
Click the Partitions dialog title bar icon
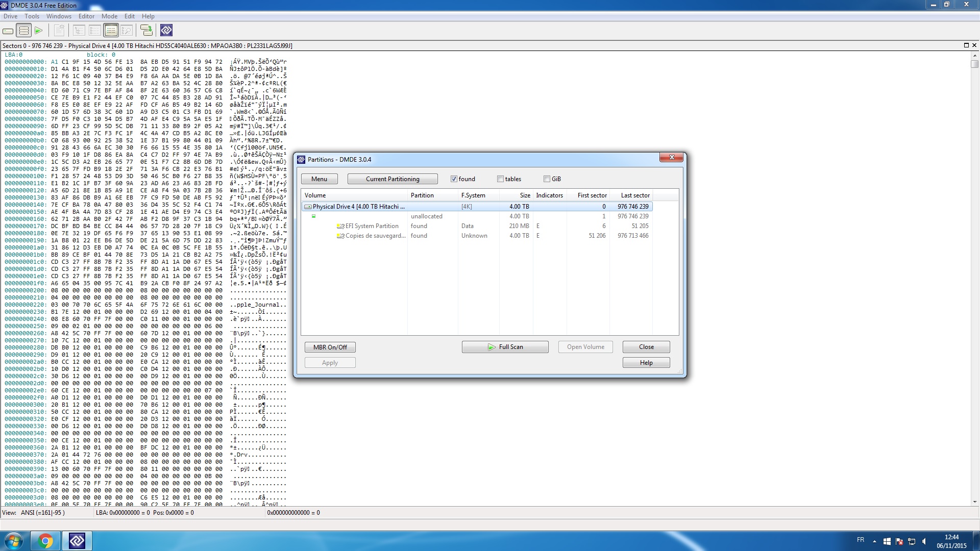click(301, 160)
